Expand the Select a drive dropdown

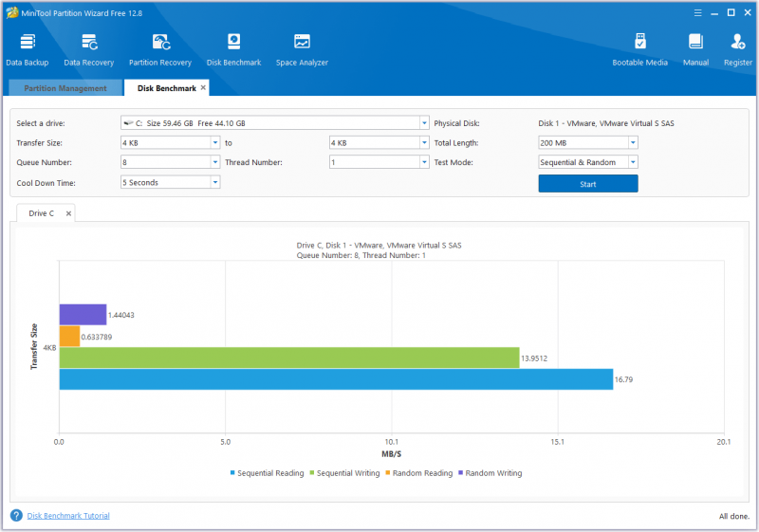pos(424,123)
